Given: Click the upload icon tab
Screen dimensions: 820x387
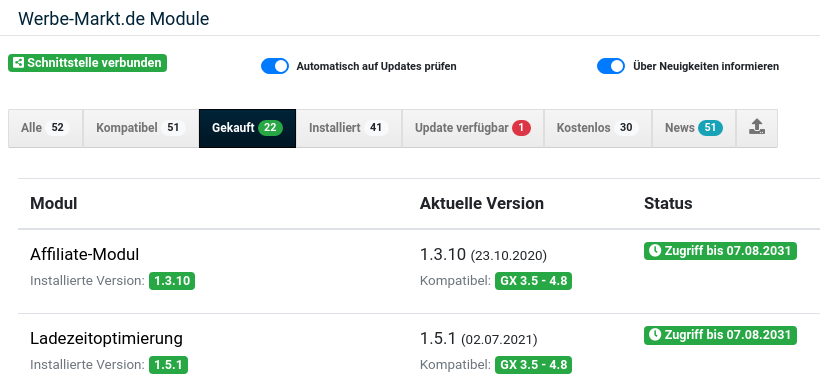Looking at the screenshot, I should pos(757,128).
